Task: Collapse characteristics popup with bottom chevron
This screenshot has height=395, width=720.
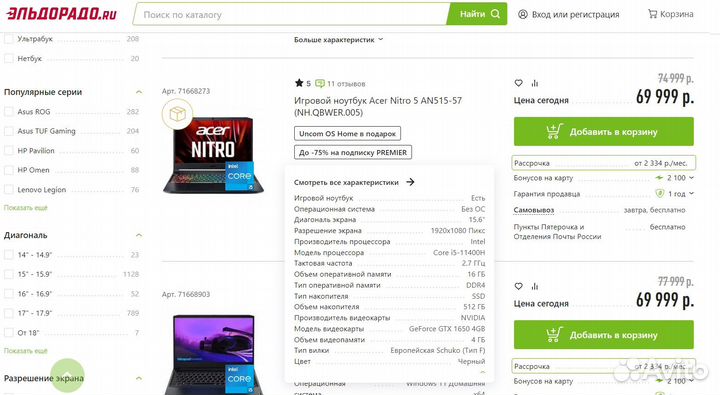Action: pos(482,372)
